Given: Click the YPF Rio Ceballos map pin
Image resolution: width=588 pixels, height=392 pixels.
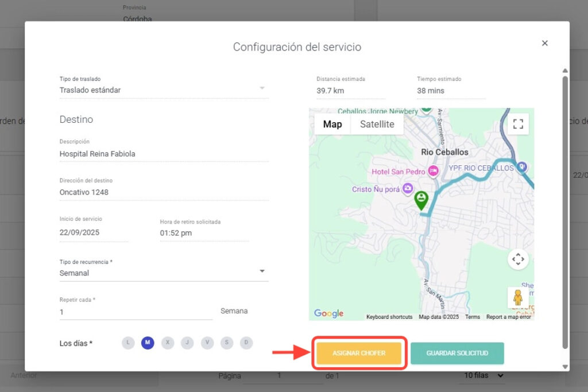Looking at the screenshot, I should [x=521, y=167].
